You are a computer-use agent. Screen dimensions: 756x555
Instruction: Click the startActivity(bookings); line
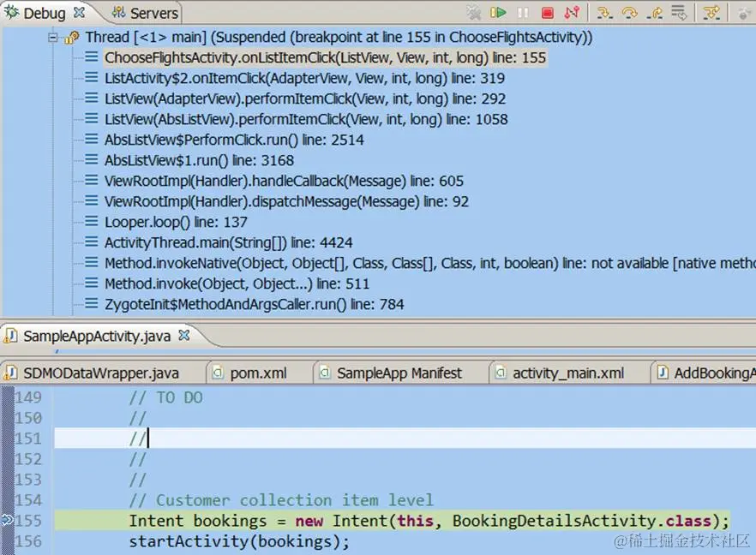(x=239, y=541)
